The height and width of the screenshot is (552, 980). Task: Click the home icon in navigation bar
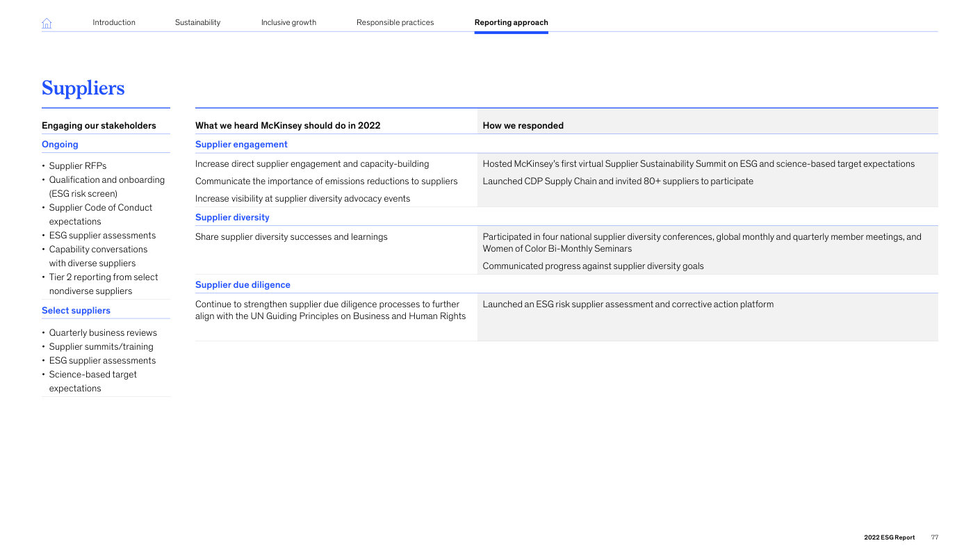click(47, 23)
